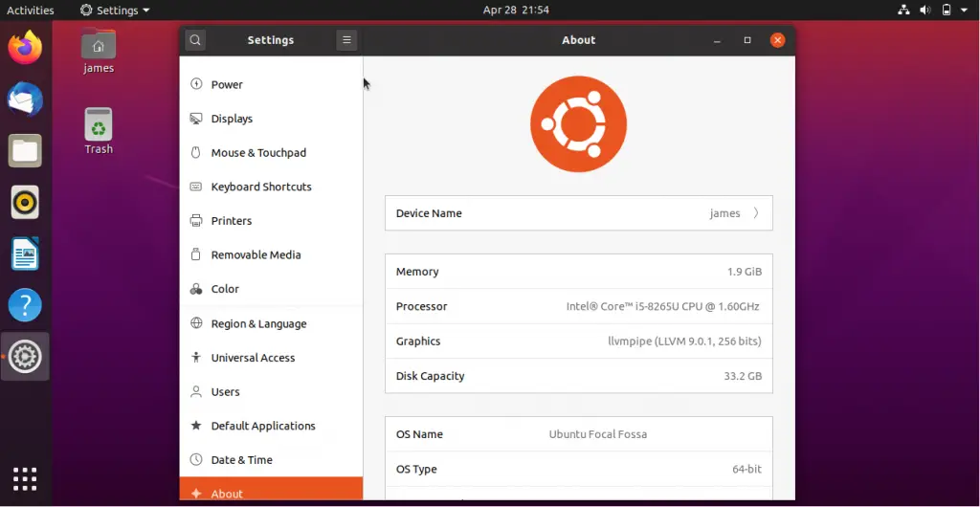980x507 pixels.
Task: Open the Settings hamburger menu
Action: (x=346, y=40)
